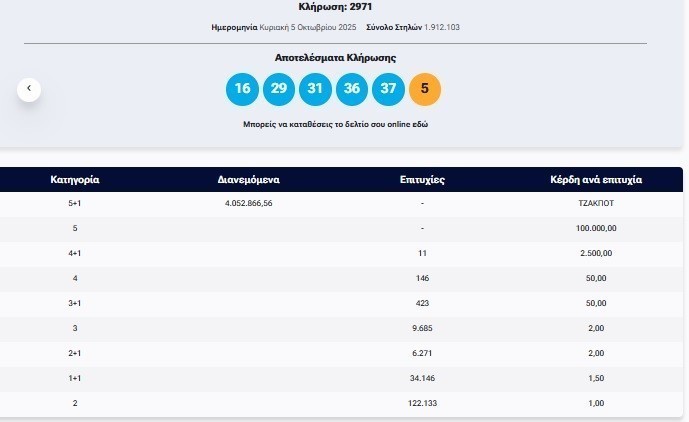Open the online ticket submission link
This screenshot has height=422, width=689.
coord(335,125)
